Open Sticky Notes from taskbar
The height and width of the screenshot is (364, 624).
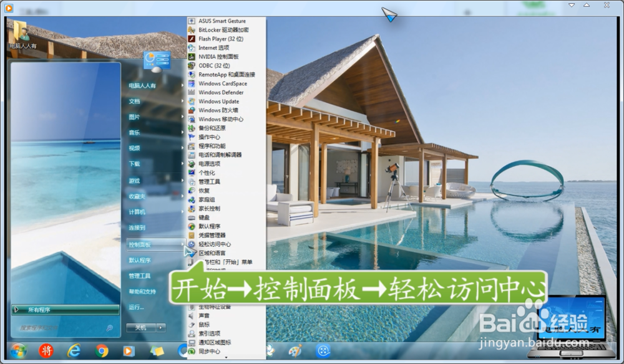pos(157,351)
